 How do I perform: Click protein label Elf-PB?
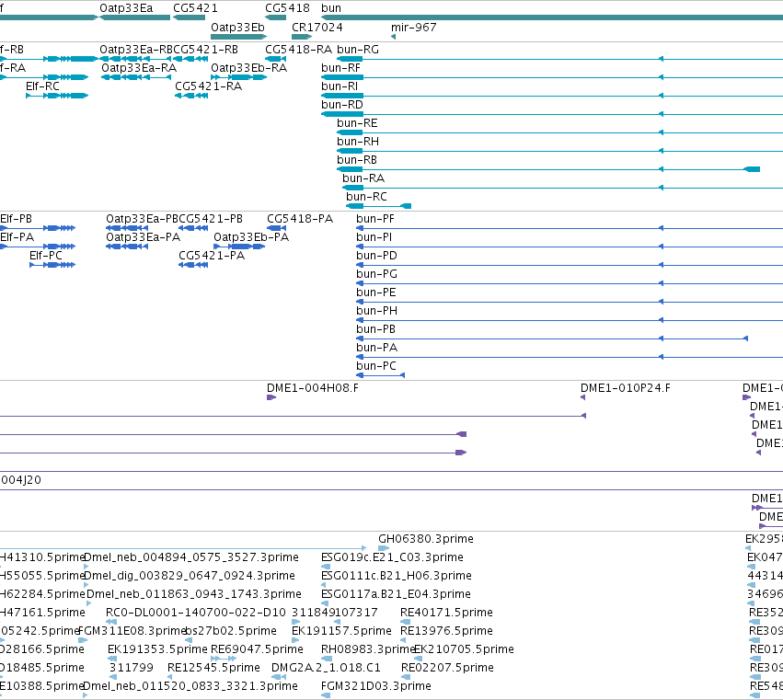click(16, 219)
